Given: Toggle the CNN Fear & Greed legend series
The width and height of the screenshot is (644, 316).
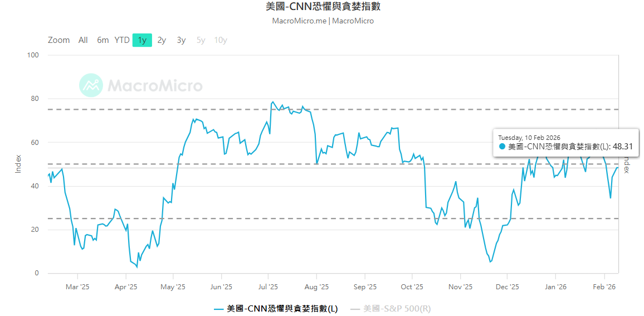Looking at the screenshot, I should [282, 308].
